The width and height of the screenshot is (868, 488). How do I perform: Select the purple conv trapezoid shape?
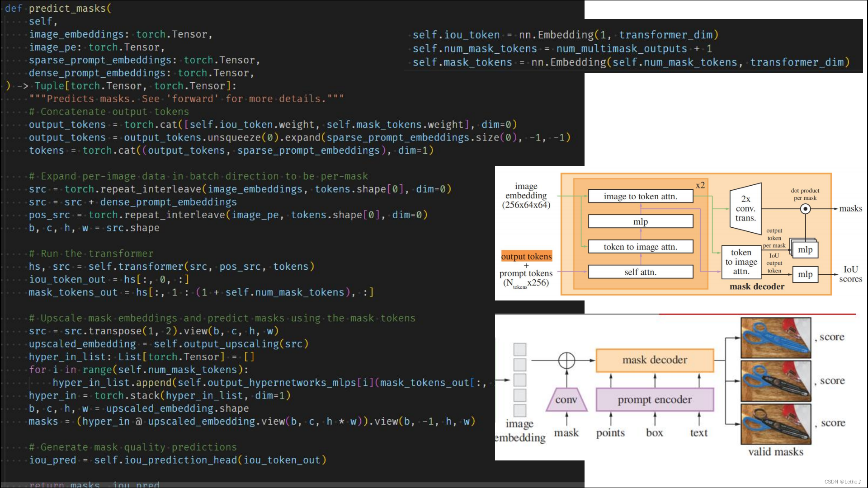coord(566,399)
